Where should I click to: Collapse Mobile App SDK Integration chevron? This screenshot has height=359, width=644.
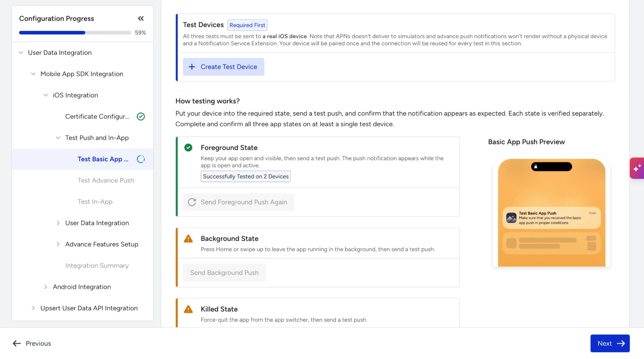pyautogui.click(x=33, y=74)
